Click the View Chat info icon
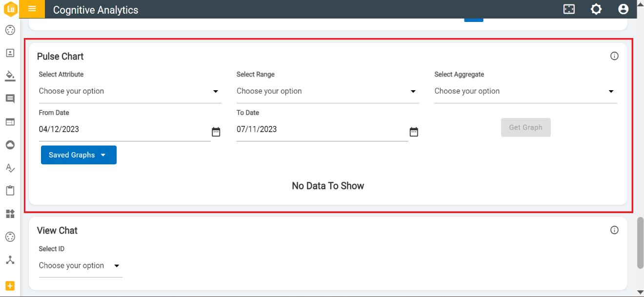 (x=614, y=230)
